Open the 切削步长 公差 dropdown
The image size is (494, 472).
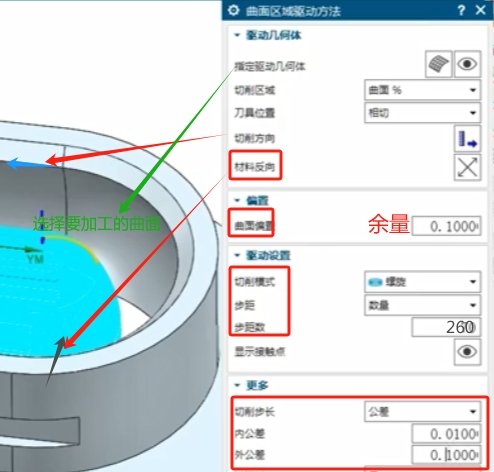coord(423,412)
